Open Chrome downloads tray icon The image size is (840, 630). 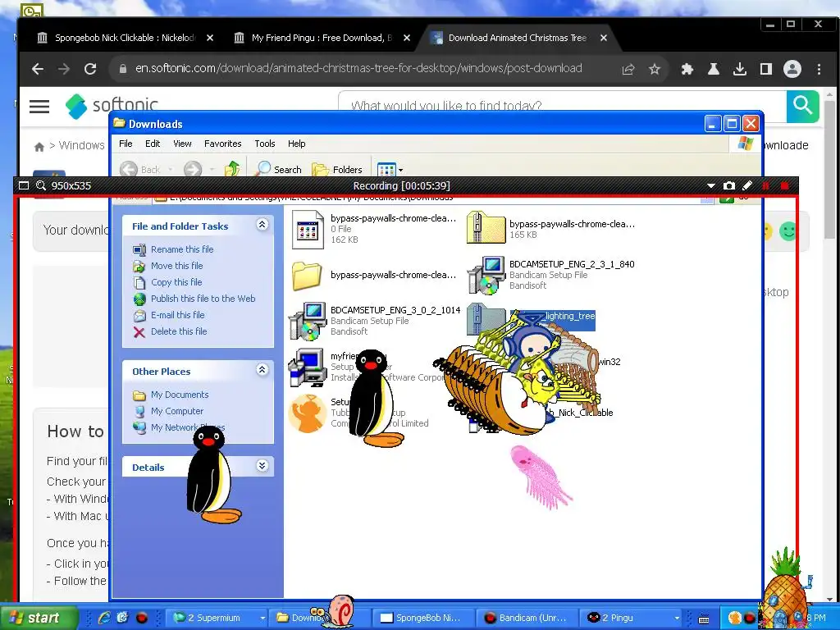coord(740,69)
